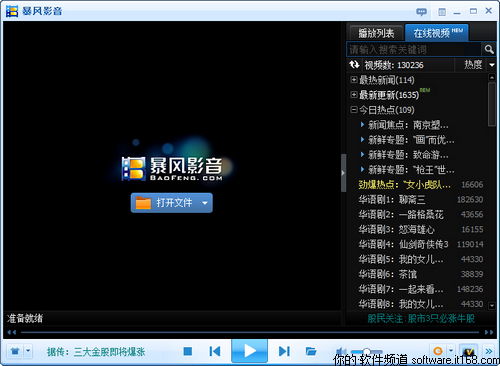Switch to the 在线视频 tab
The height and width of the screenshot is (366, 500).
click(x=437, y=33)
